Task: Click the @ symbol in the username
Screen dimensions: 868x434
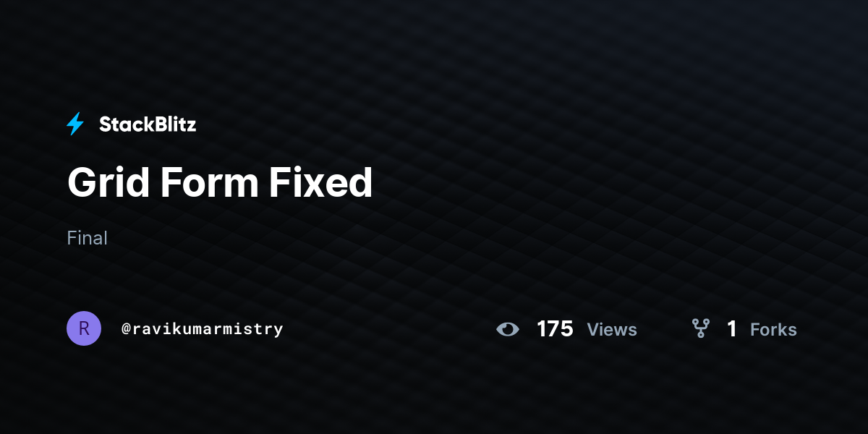Action: 126,329
